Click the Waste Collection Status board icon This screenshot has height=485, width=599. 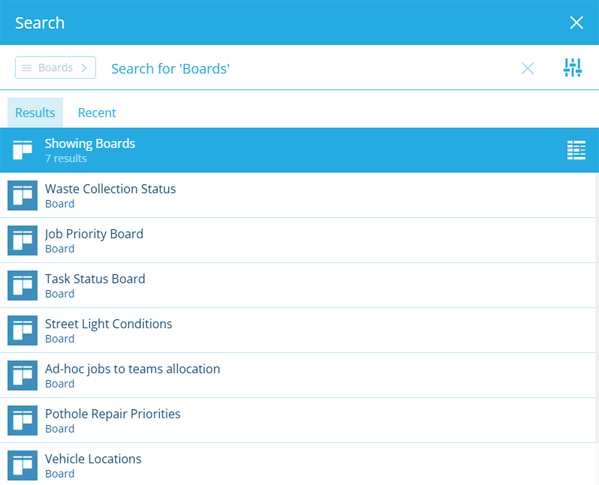[x=23, y=196]
